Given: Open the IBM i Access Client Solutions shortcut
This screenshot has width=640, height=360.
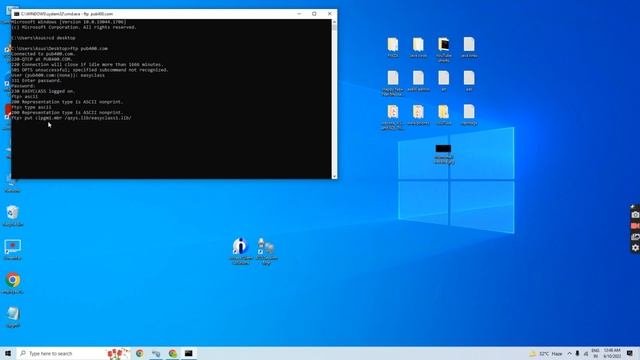Looking at the screenshot, I should tap(240, 251).
